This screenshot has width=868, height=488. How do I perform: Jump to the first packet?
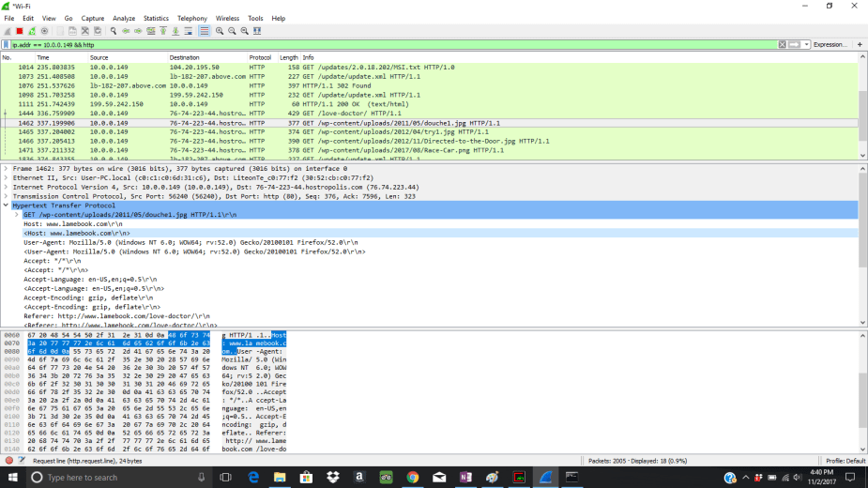(x=163, y=31)
